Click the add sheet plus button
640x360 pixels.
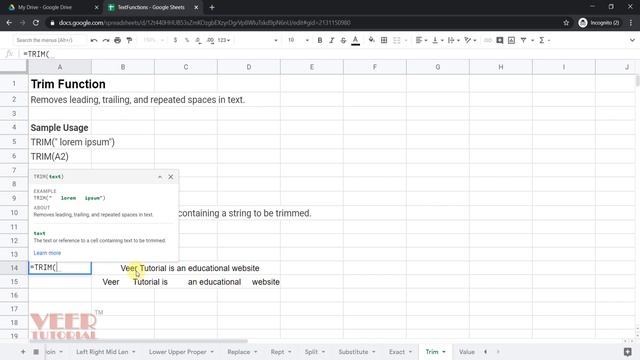23,352
